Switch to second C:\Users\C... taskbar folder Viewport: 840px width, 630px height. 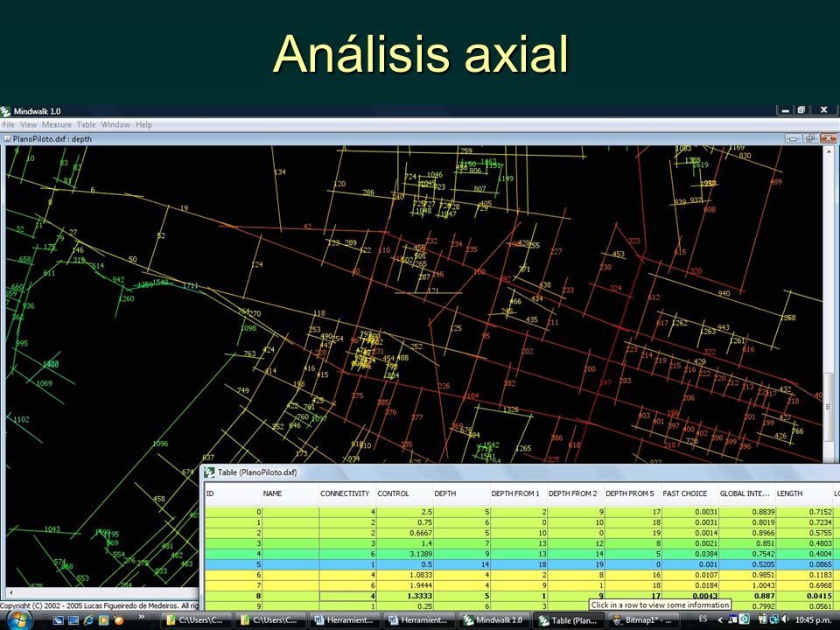tap(270, 620)
